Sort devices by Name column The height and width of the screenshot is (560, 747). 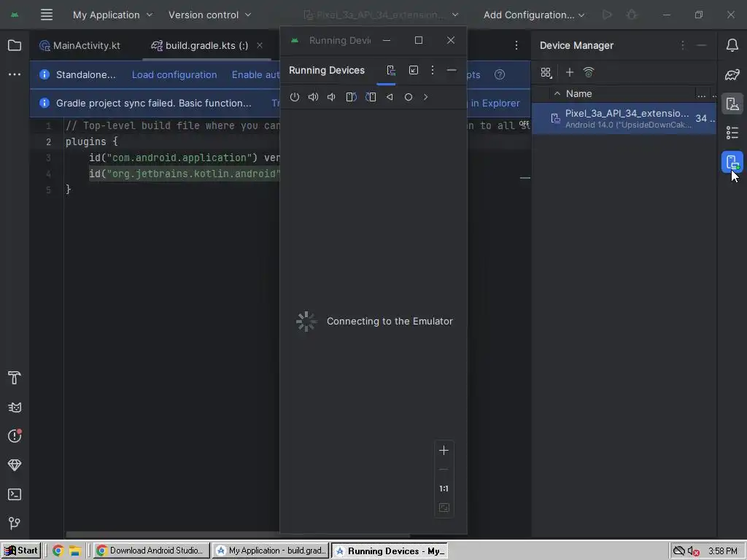(578, 94)
